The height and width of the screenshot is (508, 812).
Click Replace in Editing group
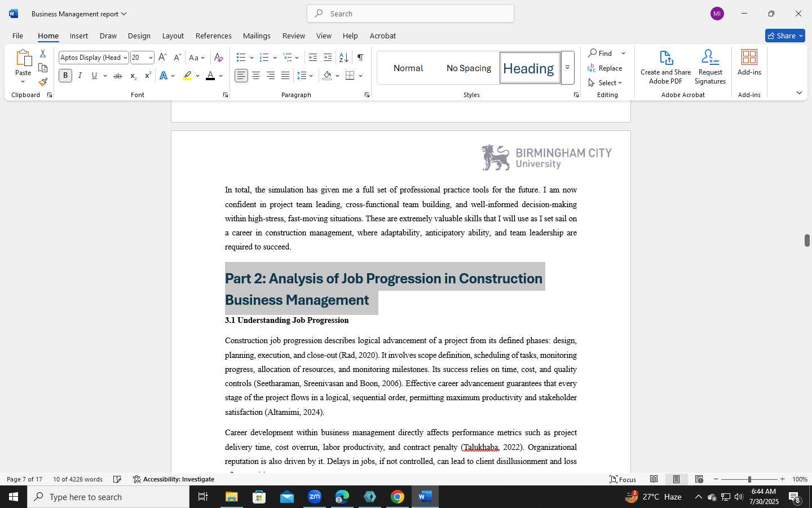click(x=605, y=68)
